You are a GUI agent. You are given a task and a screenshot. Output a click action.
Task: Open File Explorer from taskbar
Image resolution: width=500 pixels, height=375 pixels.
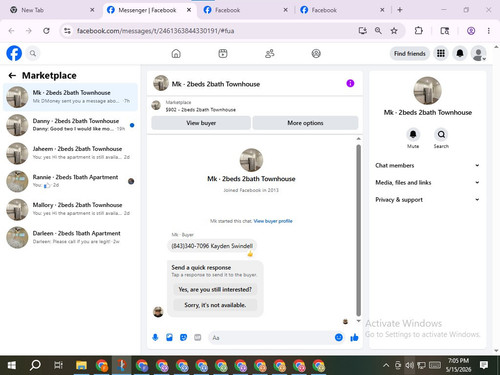(81, 365)
